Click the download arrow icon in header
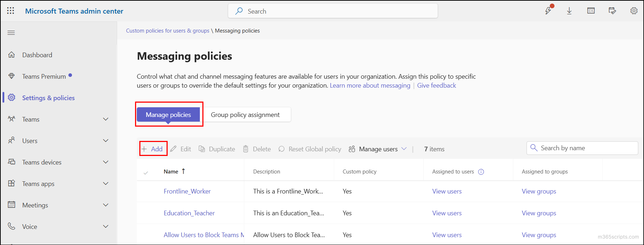This screenshot has width=644, height=245. 569,11
